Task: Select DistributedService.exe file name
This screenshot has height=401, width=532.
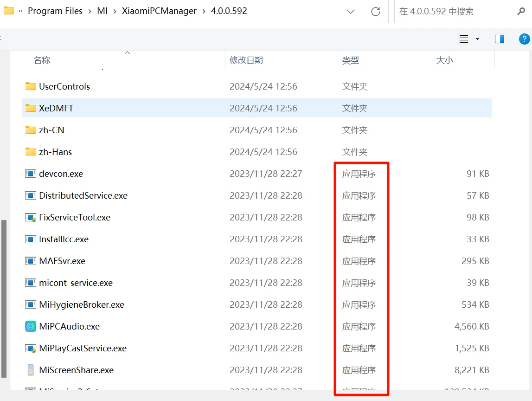Action: click(x=83, y=195)
